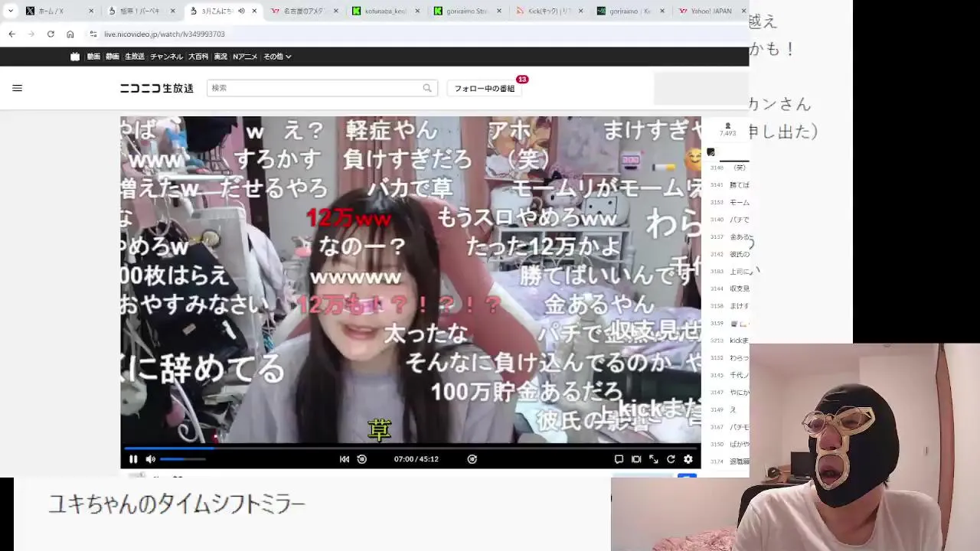The height and width of the screenshot is (551, 980).
Task: Open 大百科 in the black nav bar
Action: coord(198,57)
